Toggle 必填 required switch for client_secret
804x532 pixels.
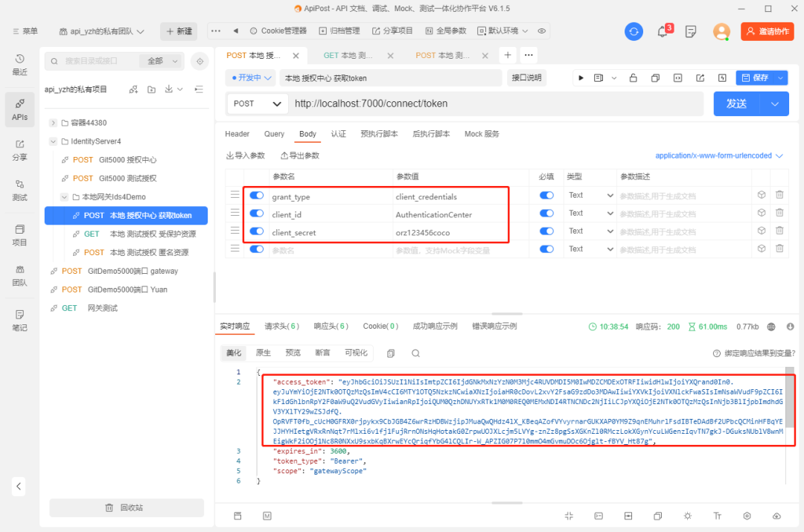tap(546, 231)
